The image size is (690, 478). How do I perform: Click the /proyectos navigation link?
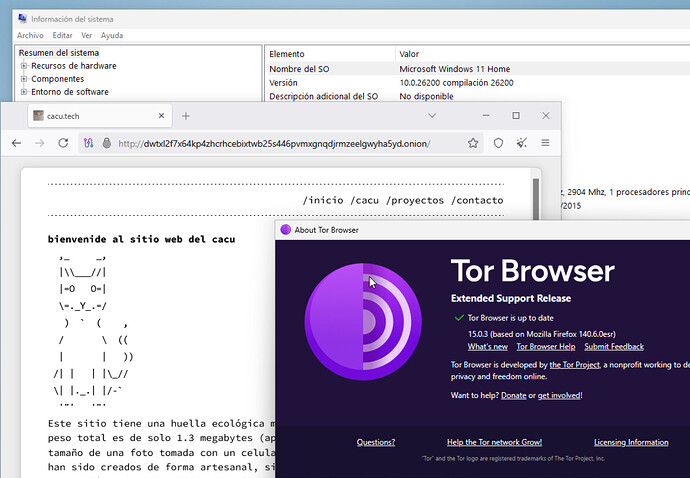(x=415, y=200)
